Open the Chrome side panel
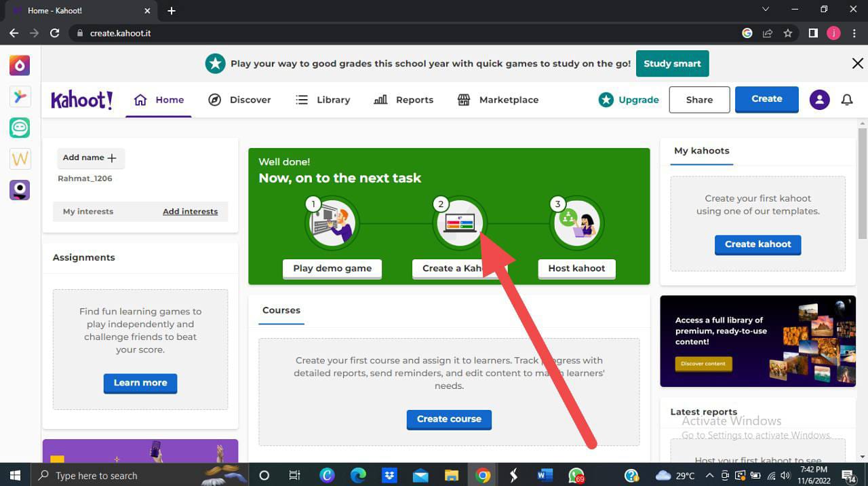The height and width of the screenshot is (486, 868). [813, 33]
